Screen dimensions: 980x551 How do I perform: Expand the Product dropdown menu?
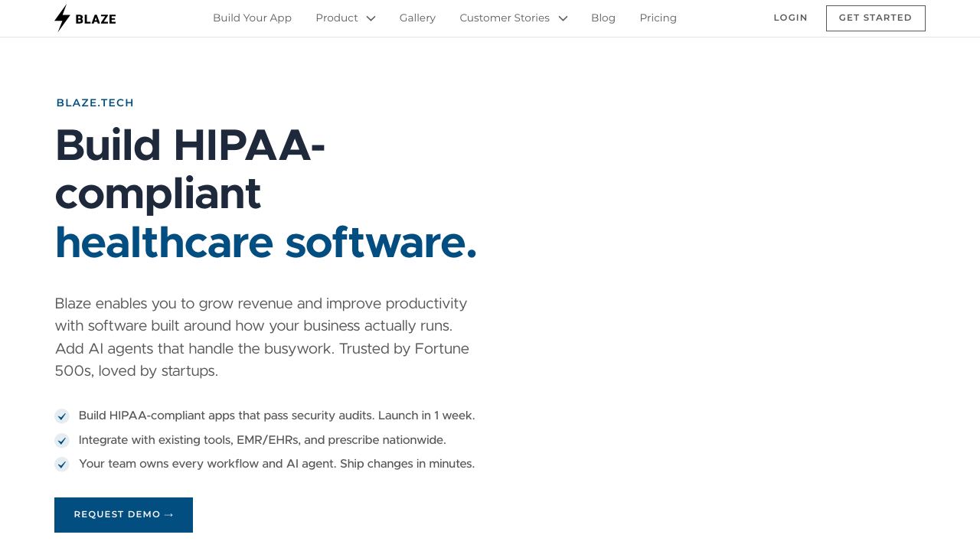[345, 18]
